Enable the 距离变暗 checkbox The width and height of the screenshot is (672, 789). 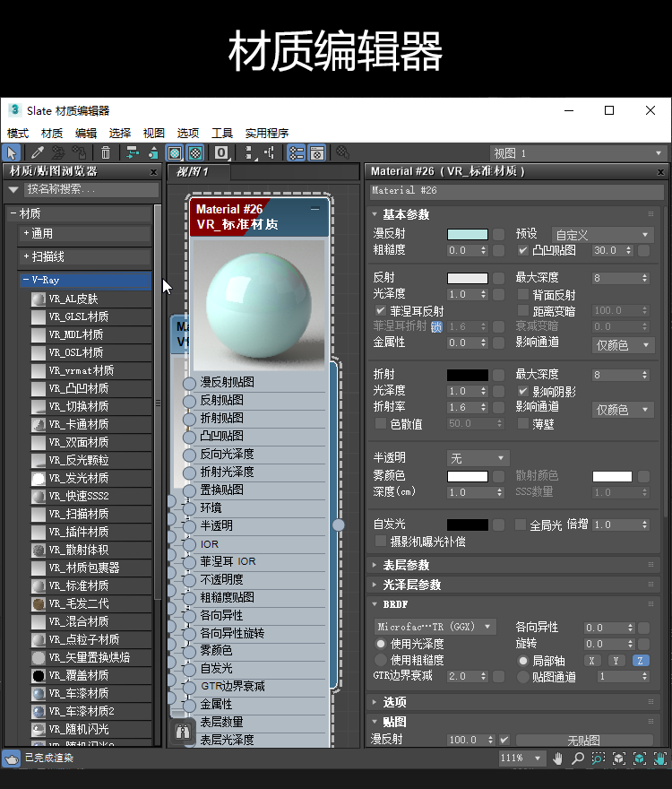pos(523,310)
